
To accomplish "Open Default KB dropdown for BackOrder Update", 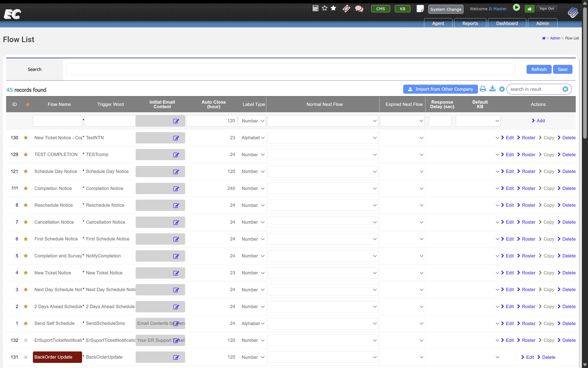I will (x=478, y=357).
